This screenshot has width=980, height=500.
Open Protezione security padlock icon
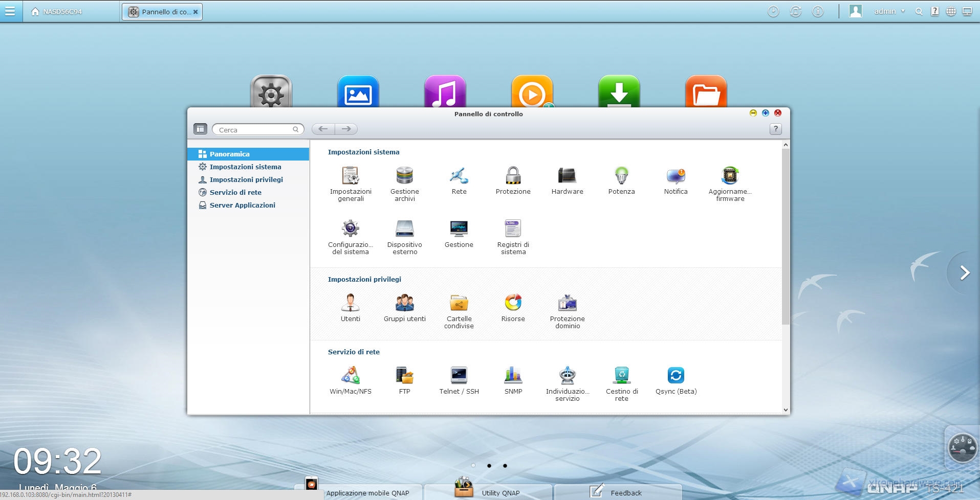513,176
